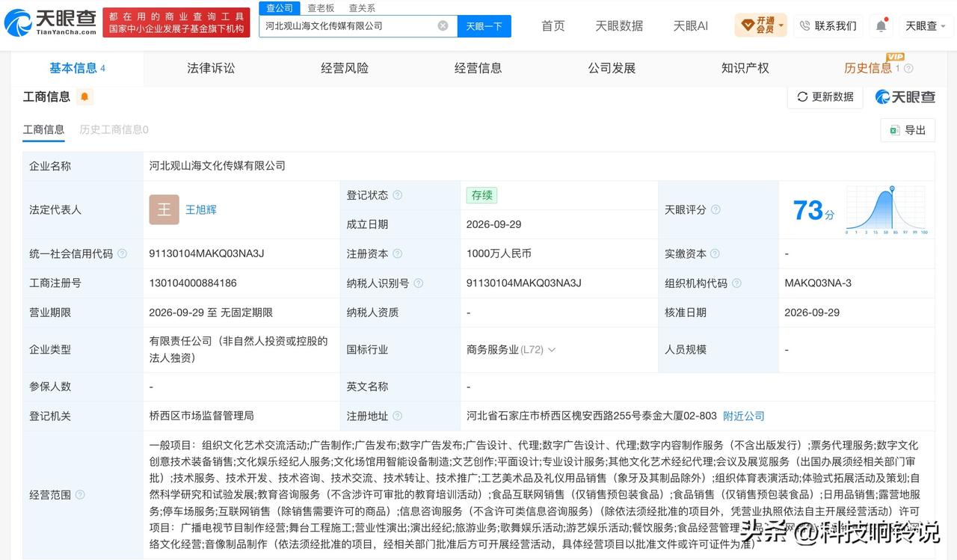Open the 天眼查 account dropdown at top right
This screenshot has height=560, width=957.
[x=926, y=25]
